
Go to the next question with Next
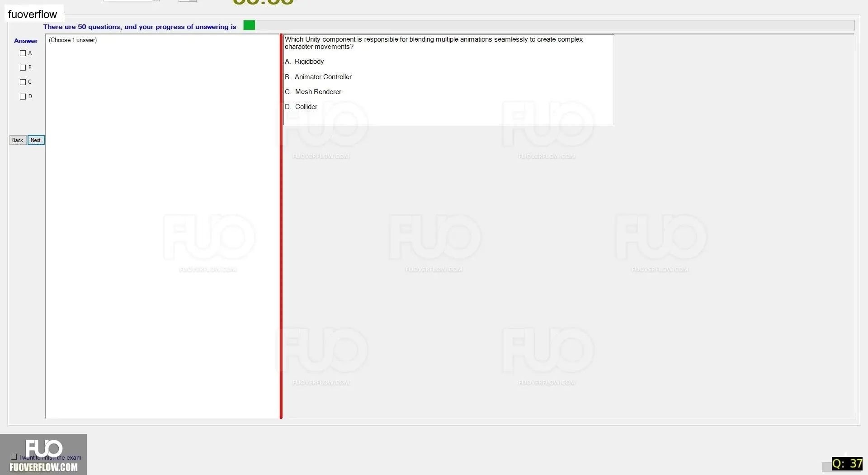click(36, 140)
